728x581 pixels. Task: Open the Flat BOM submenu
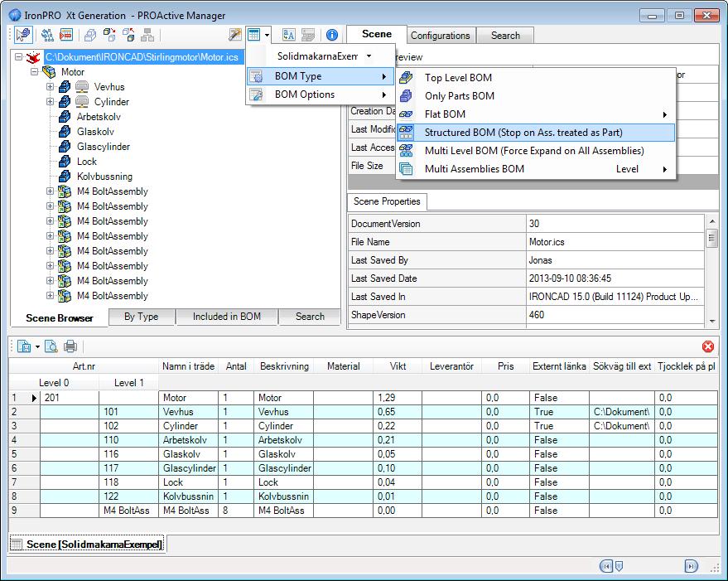point(535,114)
